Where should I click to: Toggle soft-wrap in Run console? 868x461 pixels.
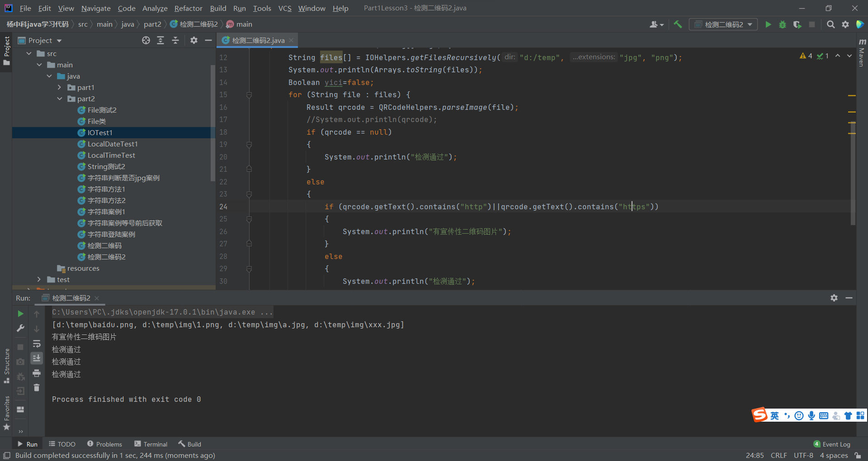pyautogui.click(x=37, y=343)
